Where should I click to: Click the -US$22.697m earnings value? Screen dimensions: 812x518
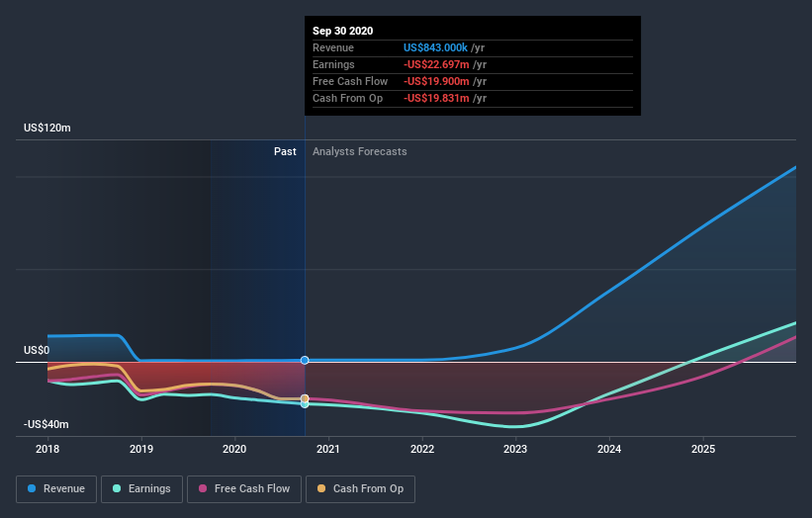(x=436, y=64)
